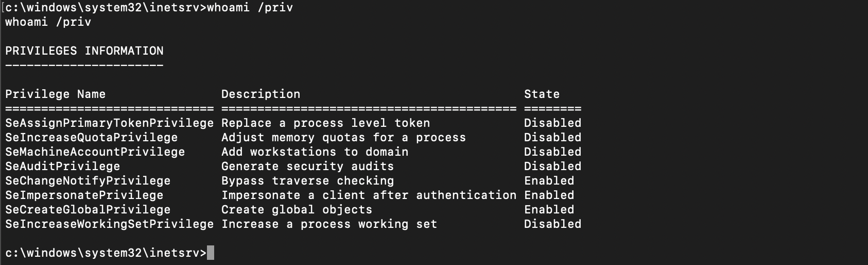Screen dimensions: 868x265
Task: Click the cursor at the bottom prompt
Action: click(210, 253)
